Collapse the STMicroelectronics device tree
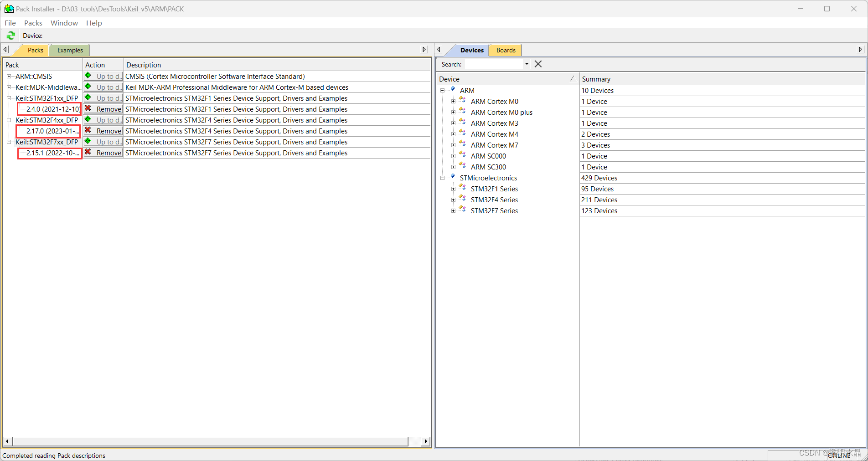Viewport: 868px width, 461px height. point(443,178)
